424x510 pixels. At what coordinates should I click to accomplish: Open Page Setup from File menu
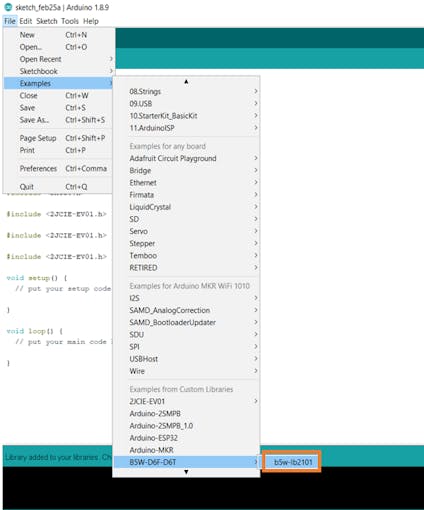(x=58, y=138)
